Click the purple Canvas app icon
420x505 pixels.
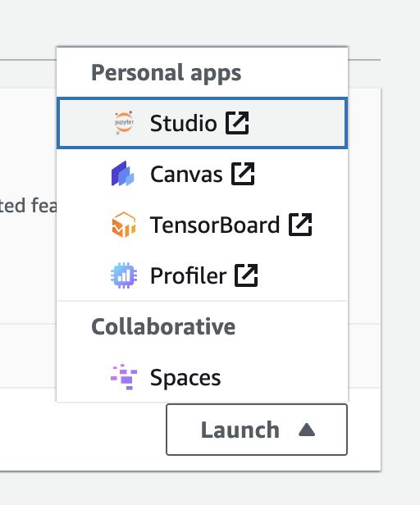123,174
